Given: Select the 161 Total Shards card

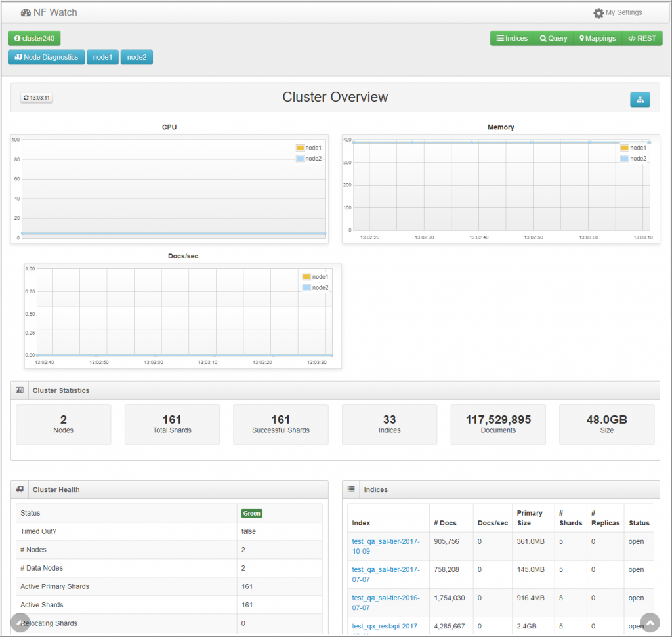Looking at the screenshot, I should [x=173, y=424].
